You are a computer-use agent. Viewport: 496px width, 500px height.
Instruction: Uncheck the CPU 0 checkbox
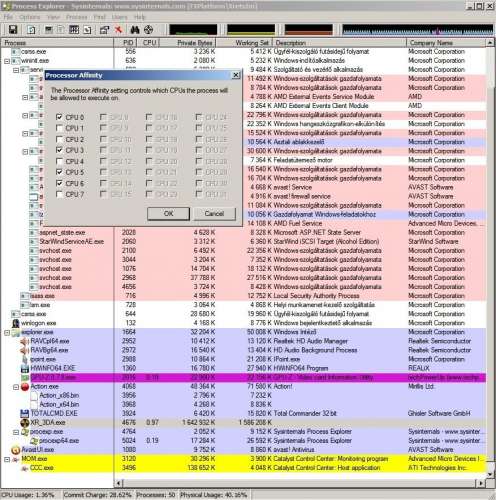59,117
